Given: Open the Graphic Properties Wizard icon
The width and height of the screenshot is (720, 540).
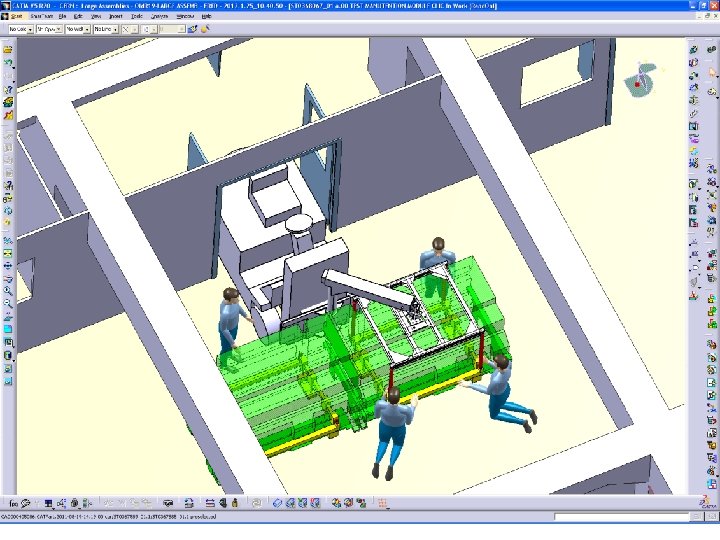Looking at the screenshot, I should (x=205, y=29).
